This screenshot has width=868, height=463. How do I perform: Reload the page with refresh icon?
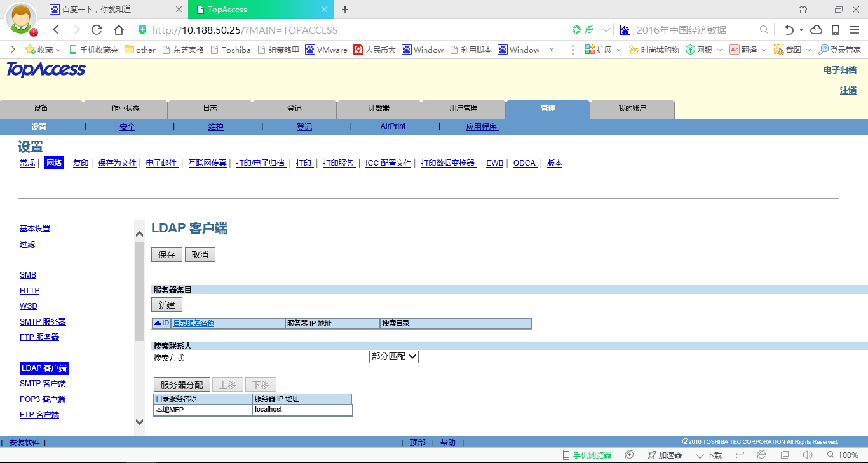[97, 29]
